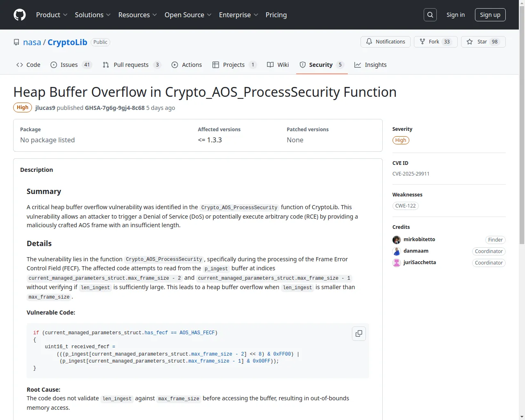
Task: Click the Pull requests branch icon
Action: [x=106, y=65]
